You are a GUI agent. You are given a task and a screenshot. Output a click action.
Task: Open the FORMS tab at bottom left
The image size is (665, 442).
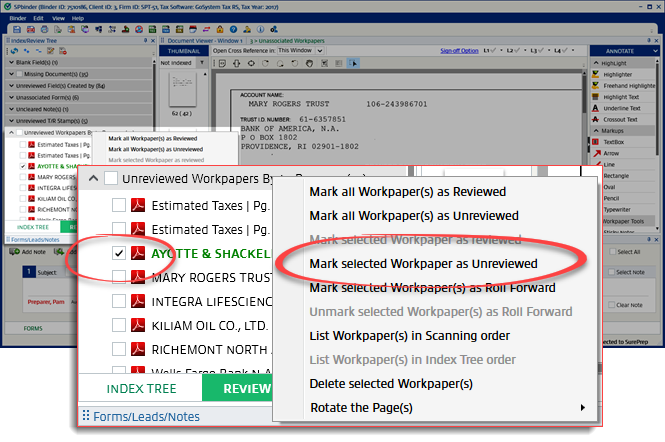coord(33,328)
